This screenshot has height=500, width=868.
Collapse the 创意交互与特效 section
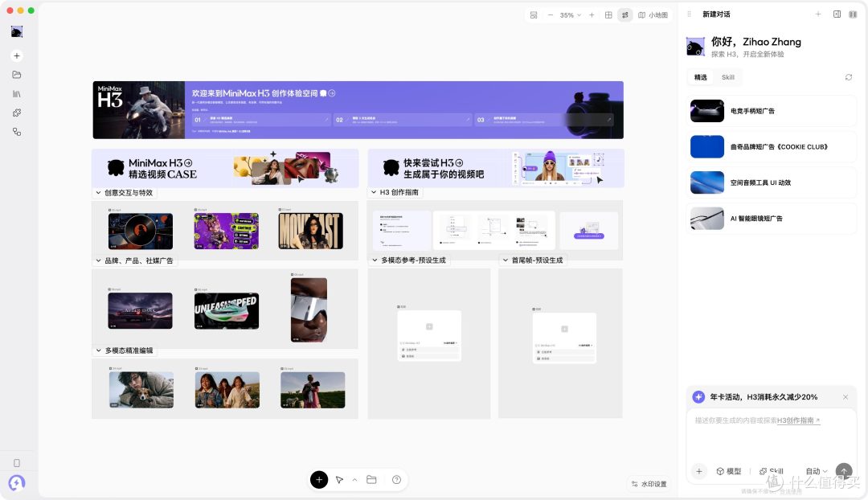(99, 193)
